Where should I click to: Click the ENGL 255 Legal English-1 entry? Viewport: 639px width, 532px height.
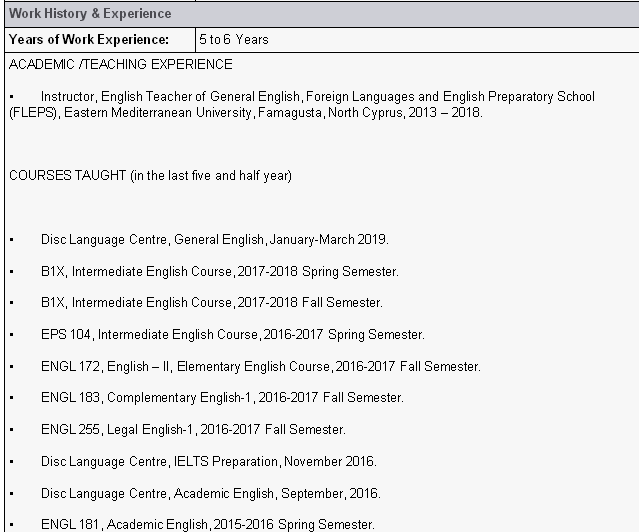click(193, 430)
